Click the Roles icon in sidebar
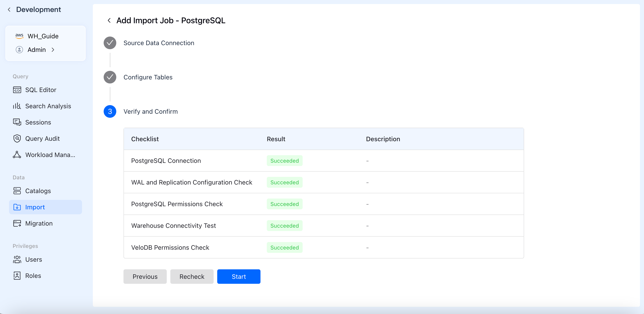Screen dimensions: 644x314 click(x=17, y=276)
